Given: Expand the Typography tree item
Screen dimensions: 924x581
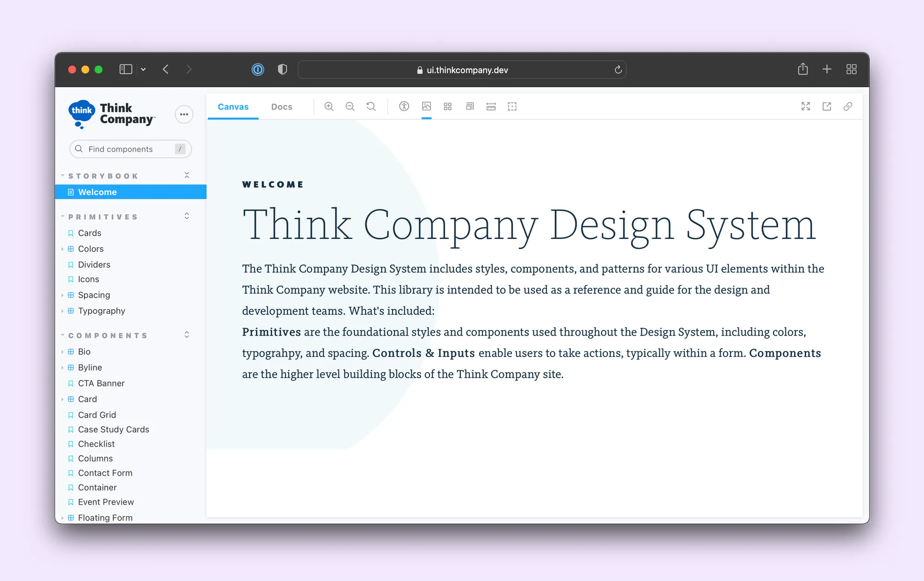Looking at the screenshot, I should coord(101,311).
